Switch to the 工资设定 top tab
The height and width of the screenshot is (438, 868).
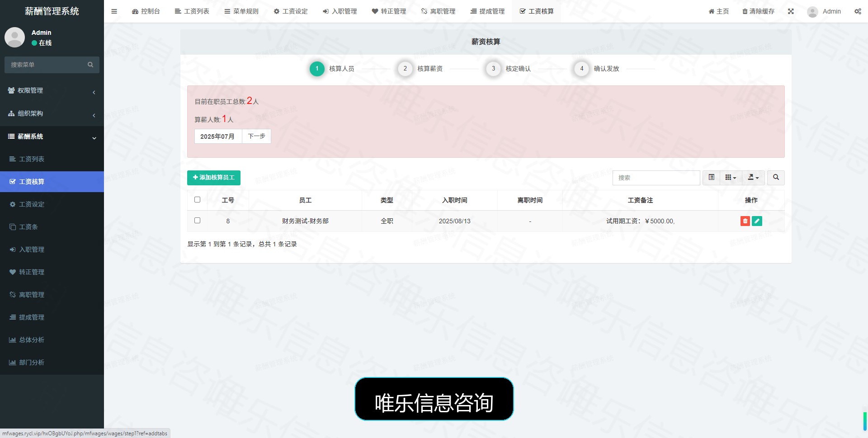click(x=291, y=11)
